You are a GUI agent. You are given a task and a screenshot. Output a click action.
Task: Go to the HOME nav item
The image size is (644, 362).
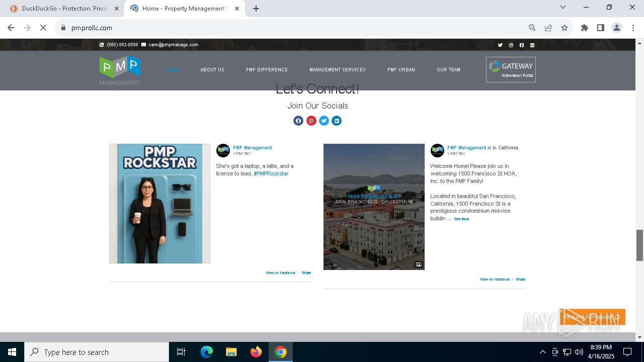coord(172,70)
